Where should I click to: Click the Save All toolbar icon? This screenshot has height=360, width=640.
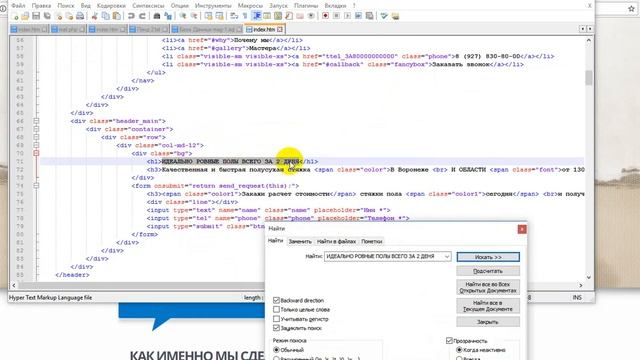pos(47,16)
